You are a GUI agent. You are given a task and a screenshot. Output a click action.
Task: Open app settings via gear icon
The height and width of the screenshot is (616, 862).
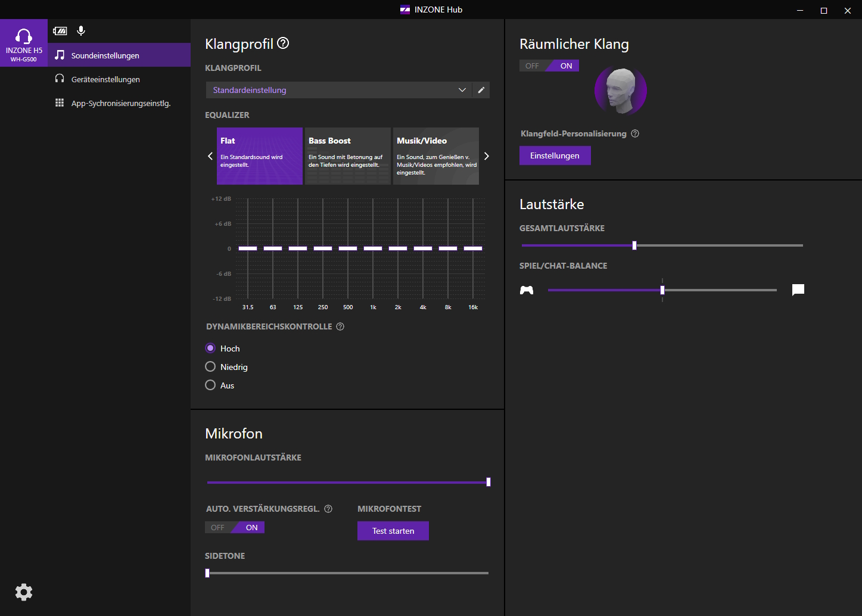click(24, 592)
